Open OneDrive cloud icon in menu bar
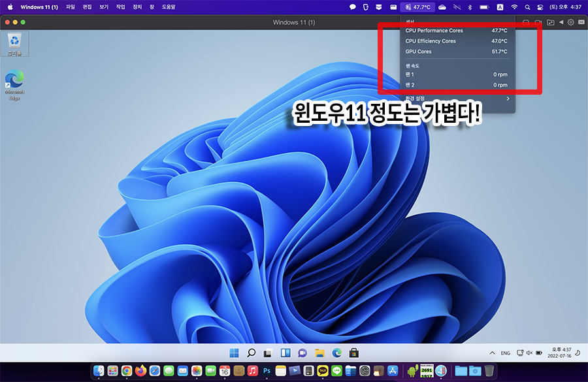 point(442,7)
